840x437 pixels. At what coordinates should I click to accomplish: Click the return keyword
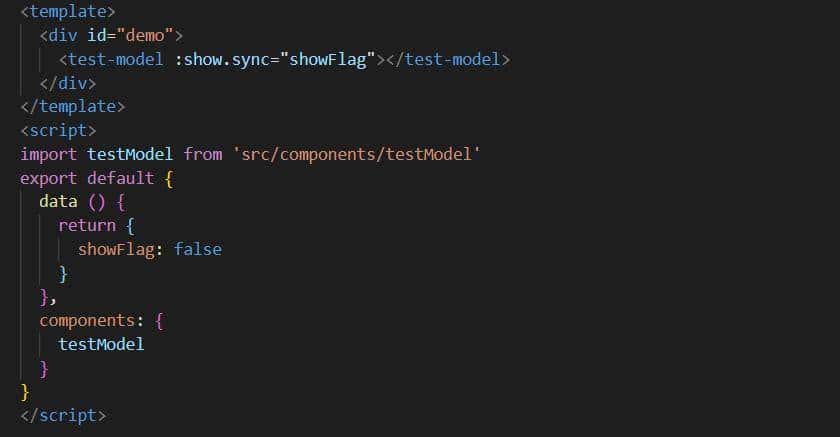[87, 225]
